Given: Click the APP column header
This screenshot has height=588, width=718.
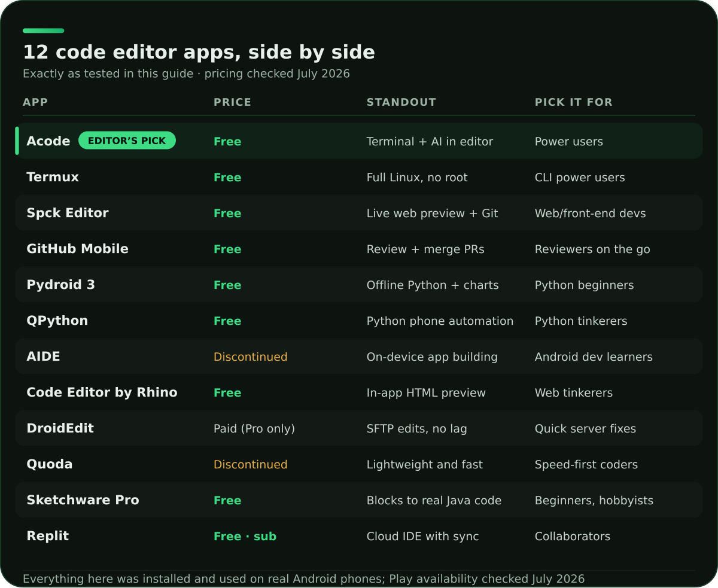Looking at the screenshot, I should [35, 102].
